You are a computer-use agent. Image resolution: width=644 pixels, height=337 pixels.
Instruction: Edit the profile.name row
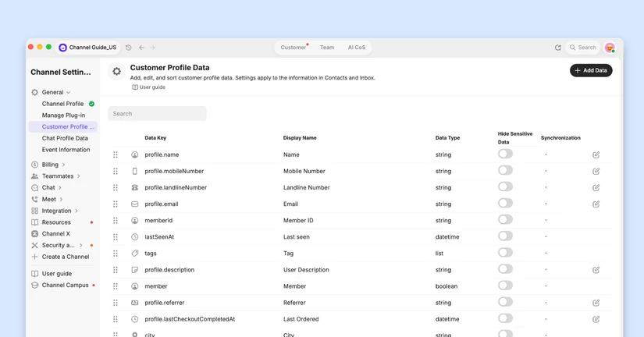(596, 154)
